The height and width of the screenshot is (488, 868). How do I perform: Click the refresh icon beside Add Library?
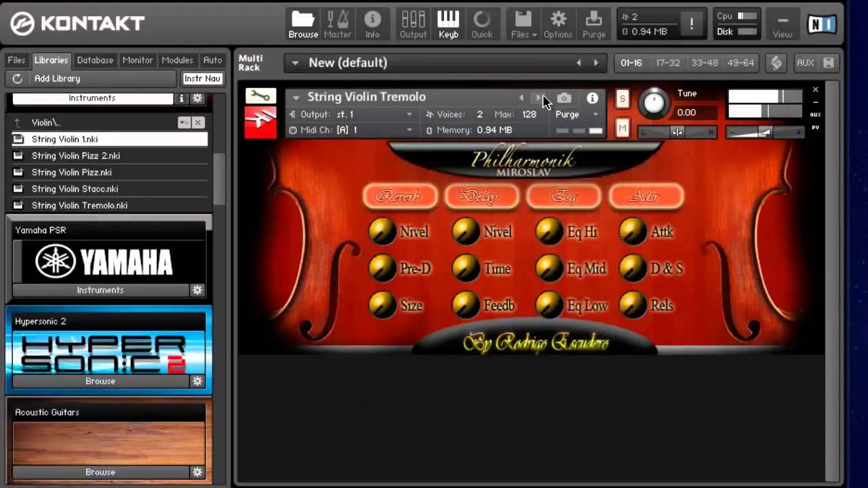click(18, 79)
